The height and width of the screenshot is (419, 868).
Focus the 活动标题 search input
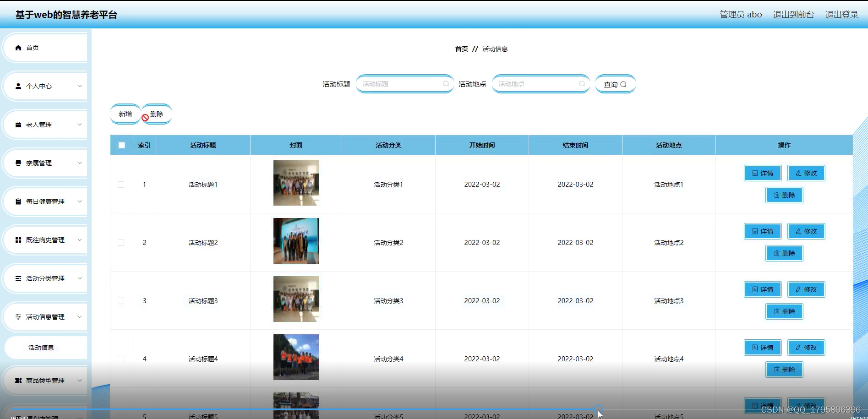(404, 84)
